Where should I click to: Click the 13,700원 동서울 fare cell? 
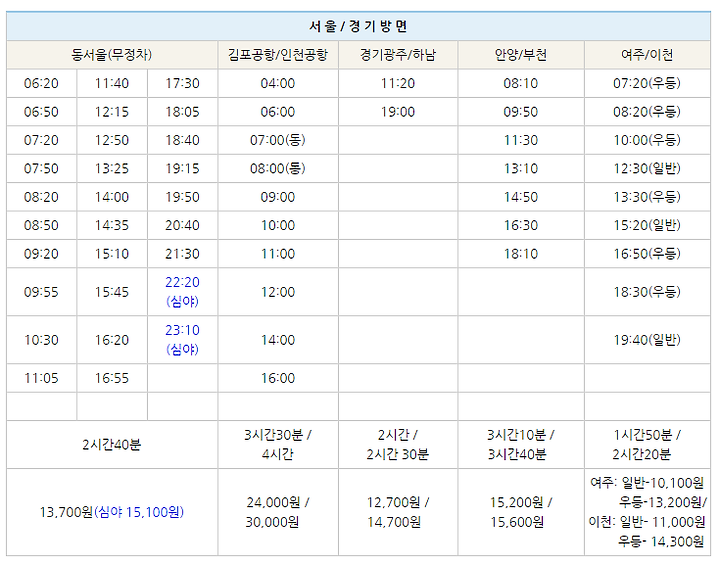coord(112,512)
